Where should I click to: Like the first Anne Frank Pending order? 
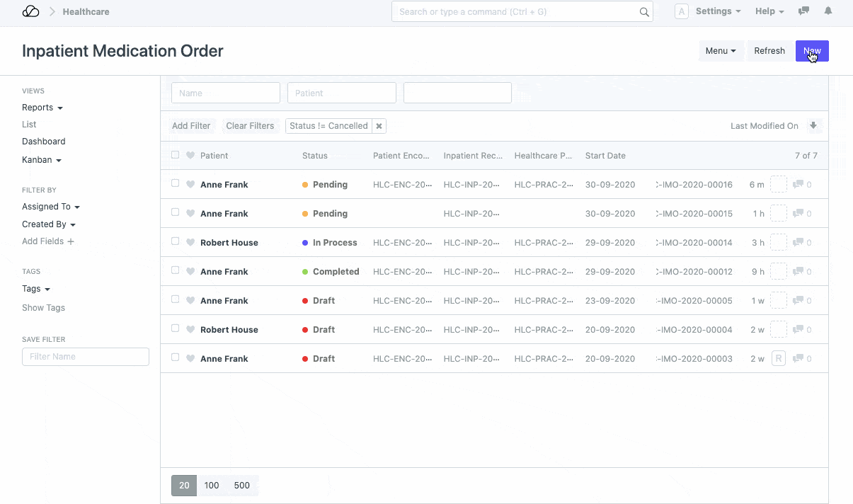[x=190, y=185]
